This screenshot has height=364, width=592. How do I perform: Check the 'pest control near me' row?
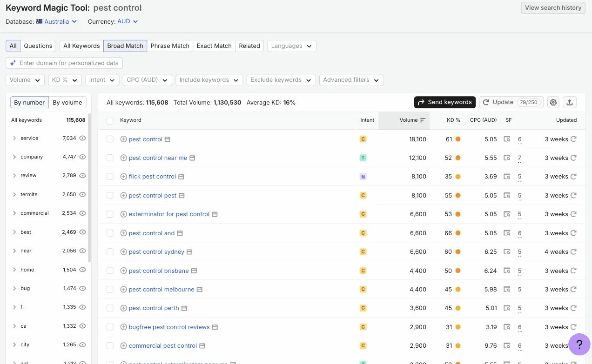110,158
